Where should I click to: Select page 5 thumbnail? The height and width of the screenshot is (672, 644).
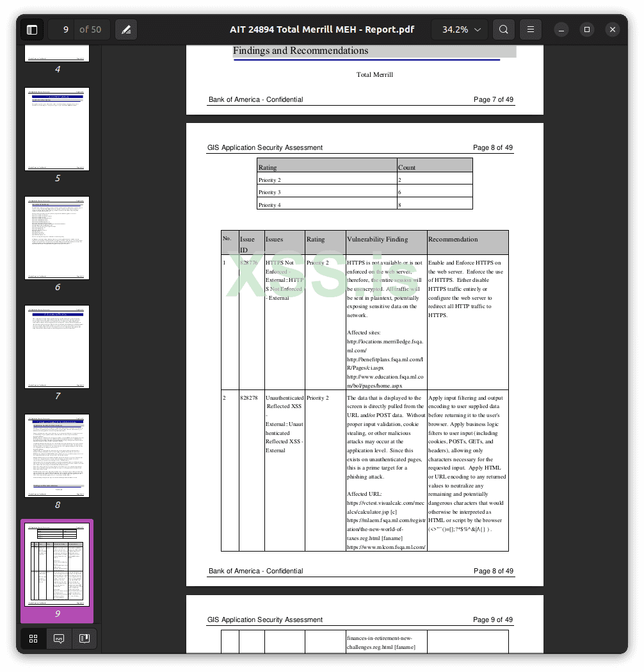(x=57, y=129)
